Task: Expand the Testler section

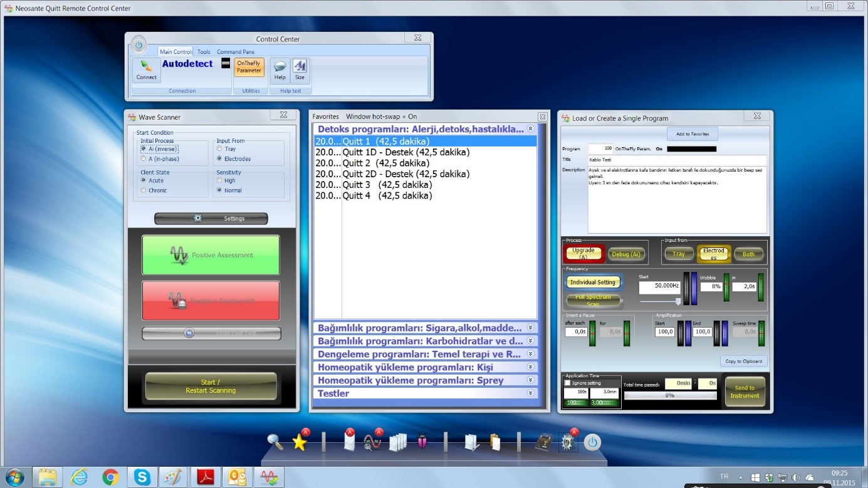Action: pyautogui.click(x=426, y=393)
